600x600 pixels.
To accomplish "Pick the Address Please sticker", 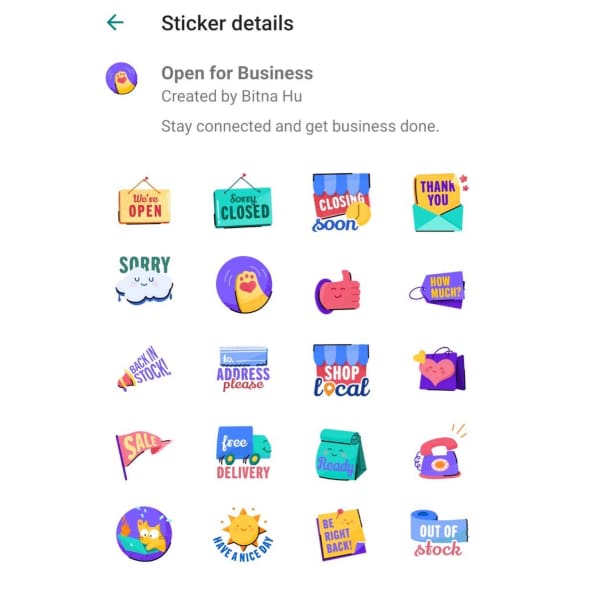I will [243, 369].
